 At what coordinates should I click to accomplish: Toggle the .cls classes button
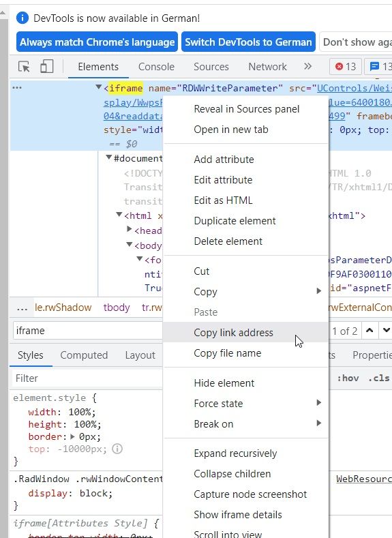[378, 378]
